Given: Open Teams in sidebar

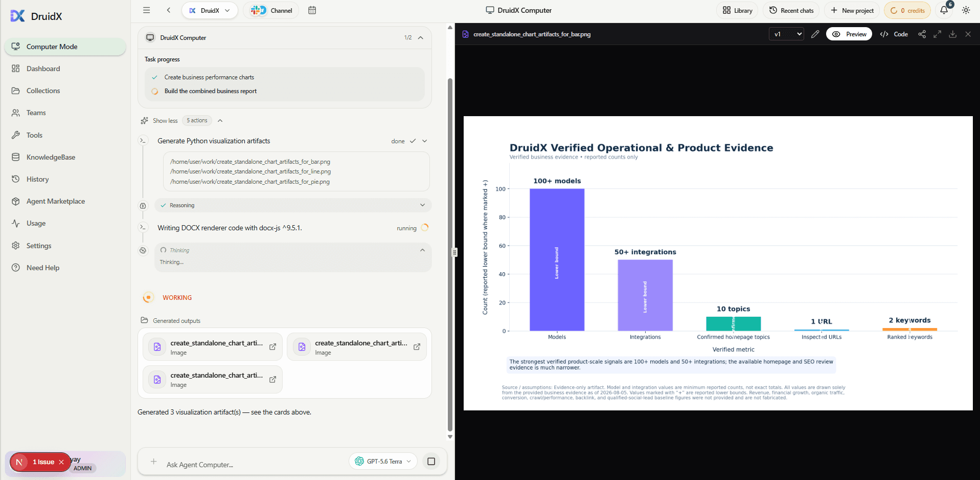Looking at the screenshot, I should [65, 113].
